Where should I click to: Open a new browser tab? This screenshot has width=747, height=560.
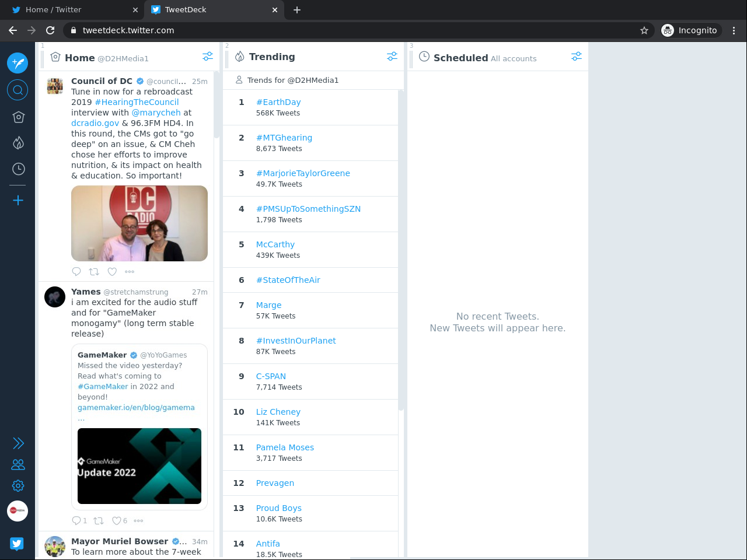[x=297, y=10]
